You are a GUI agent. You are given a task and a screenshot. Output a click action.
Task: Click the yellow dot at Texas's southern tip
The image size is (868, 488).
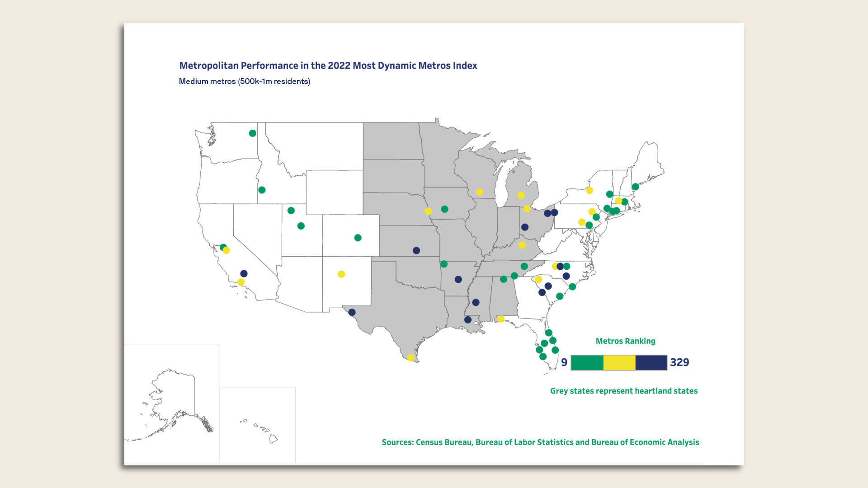pos(410,358)
